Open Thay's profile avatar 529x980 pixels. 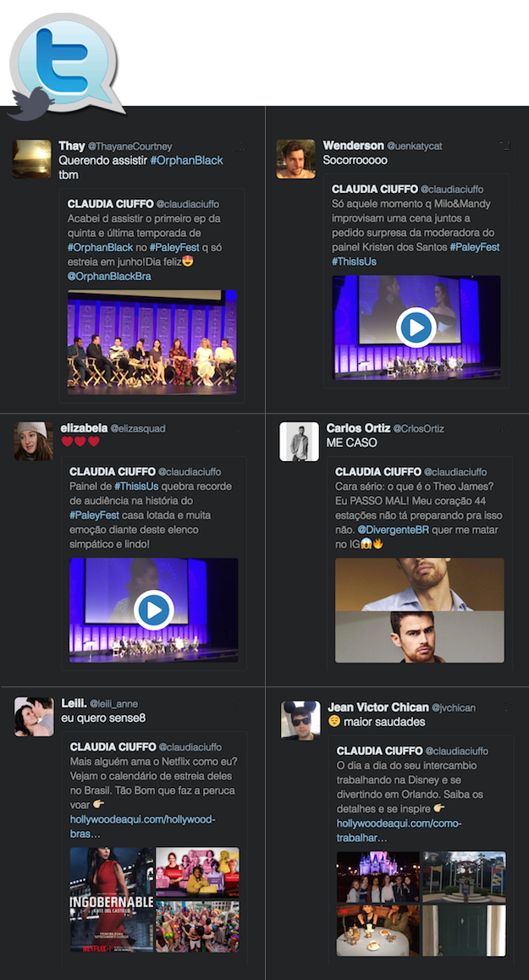pos(32,159)
